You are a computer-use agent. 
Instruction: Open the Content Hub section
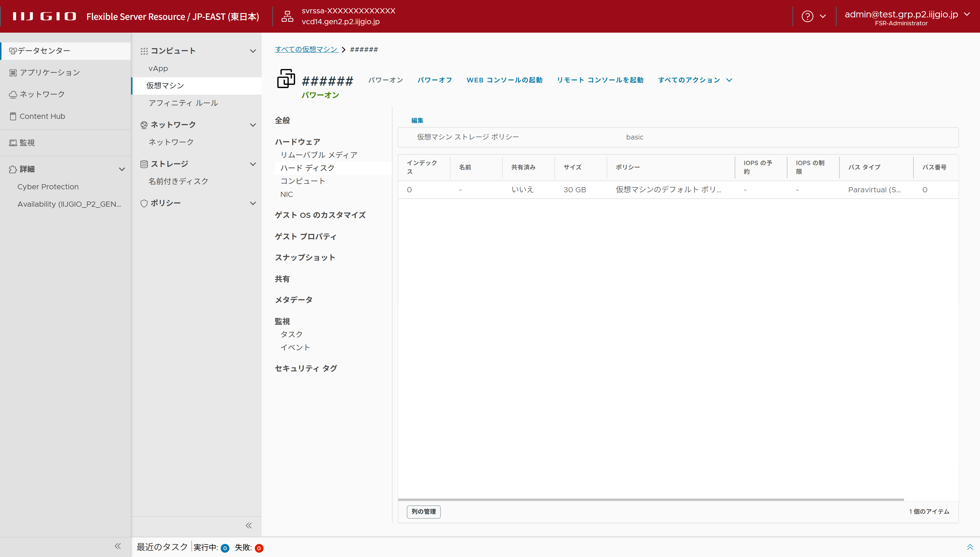coord(42,116)
